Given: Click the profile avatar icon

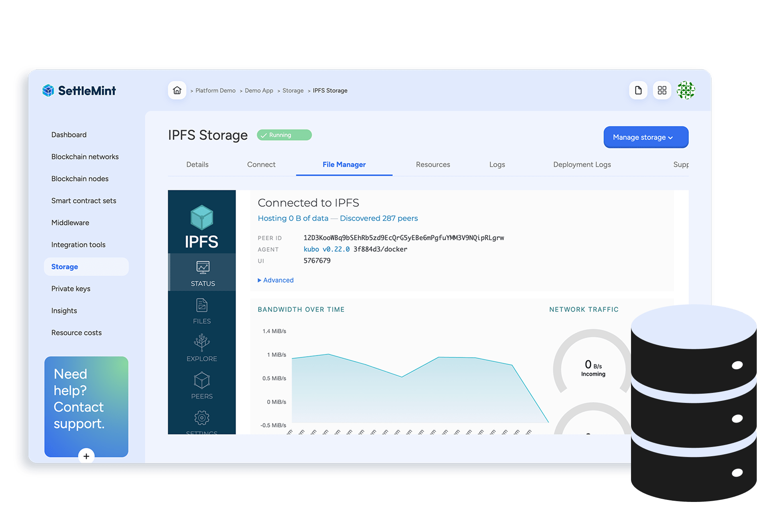Looking at the screenshot, I should pyautogui.click(x=686, y=90).
